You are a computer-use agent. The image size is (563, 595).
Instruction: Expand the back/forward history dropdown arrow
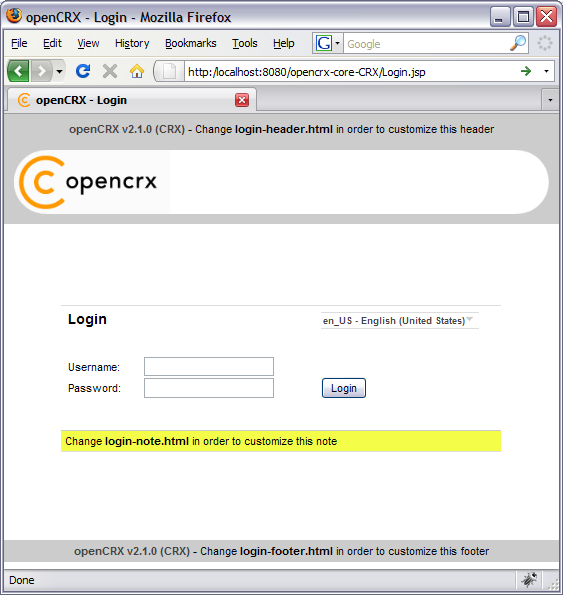(59, 71)
